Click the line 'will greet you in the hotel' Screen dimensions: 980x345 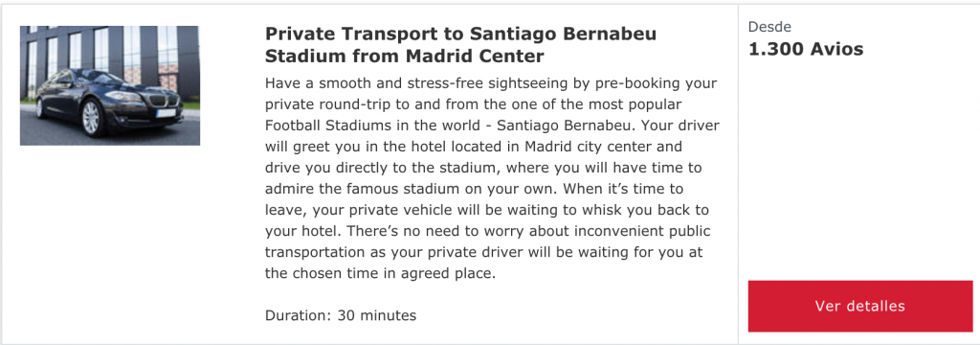click(473, 147)
